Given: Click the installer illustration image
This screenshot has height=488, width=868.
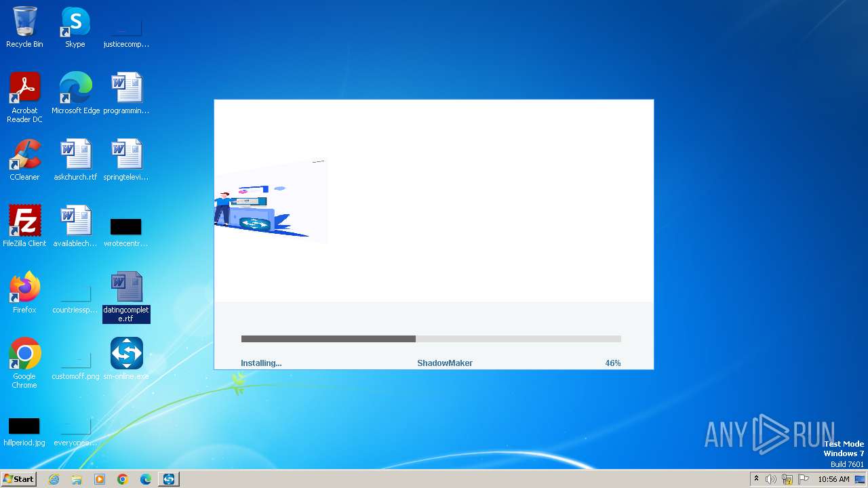Looking at the screenshot, I should point(271,201).
